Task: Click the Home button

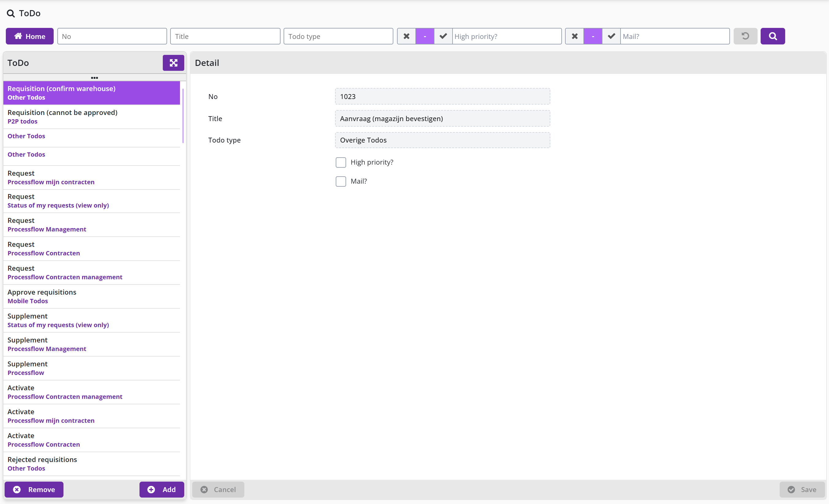Action: click(30, 36)
